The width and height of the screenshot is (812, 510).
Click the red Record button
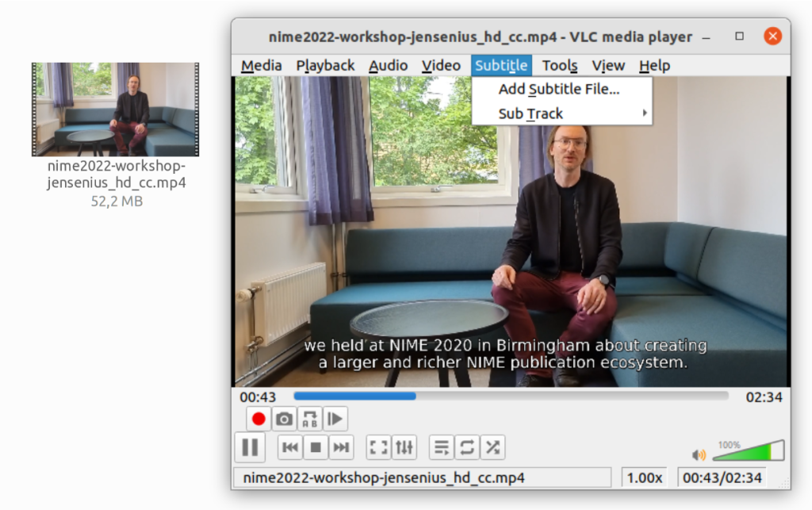tap(259, 419)
